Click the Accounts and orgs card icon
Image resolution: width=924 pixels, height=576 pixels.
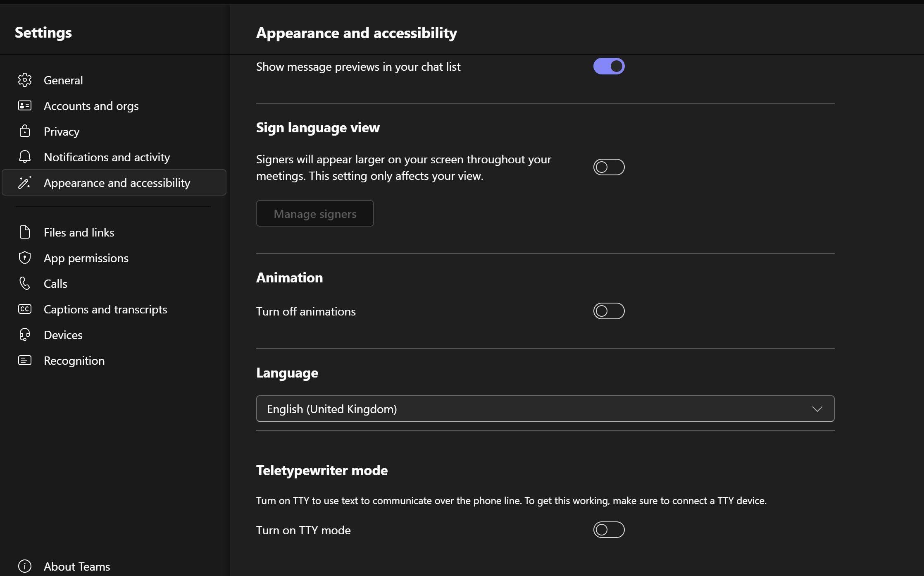click(x=25, y=106)
